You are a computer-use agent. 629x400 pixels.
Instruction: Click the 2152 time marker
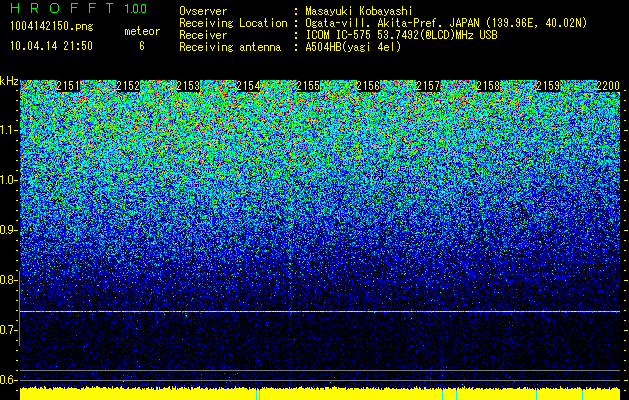click(128, 86)
